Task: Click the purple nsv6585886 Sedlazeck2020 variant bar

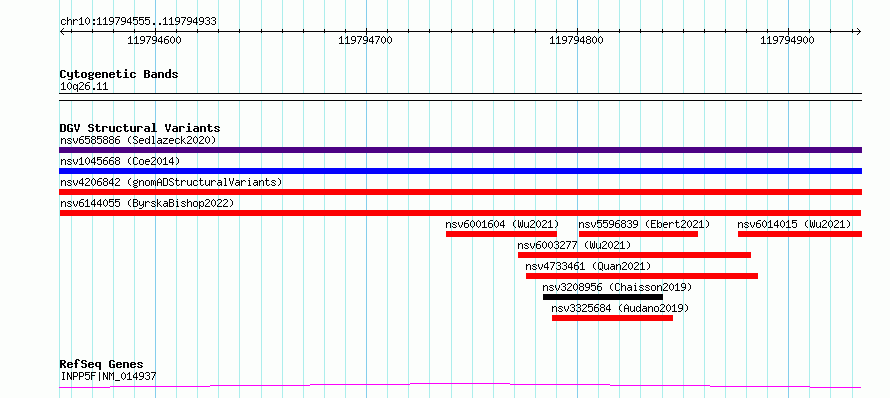Action: [460, 150]
